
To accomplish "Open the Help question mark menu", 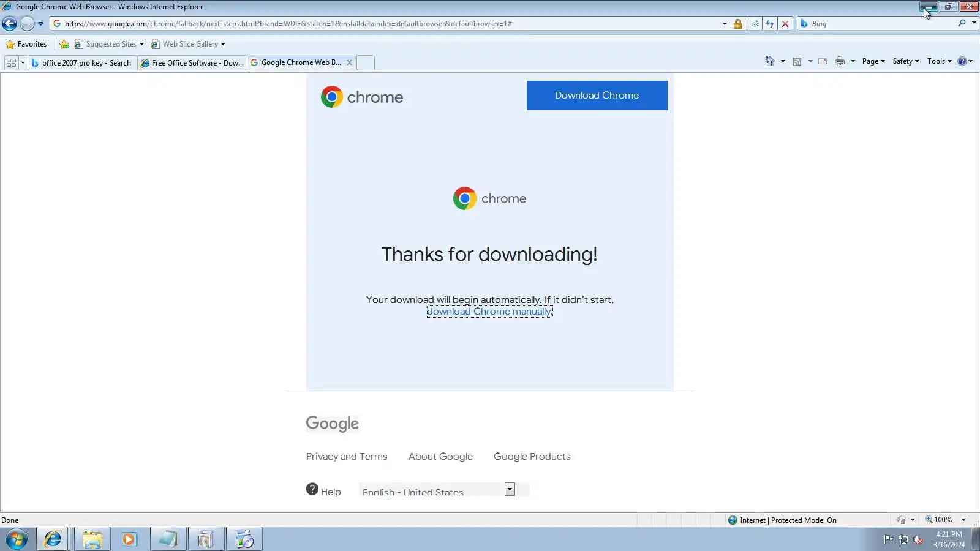I will (x=965, y=61).
